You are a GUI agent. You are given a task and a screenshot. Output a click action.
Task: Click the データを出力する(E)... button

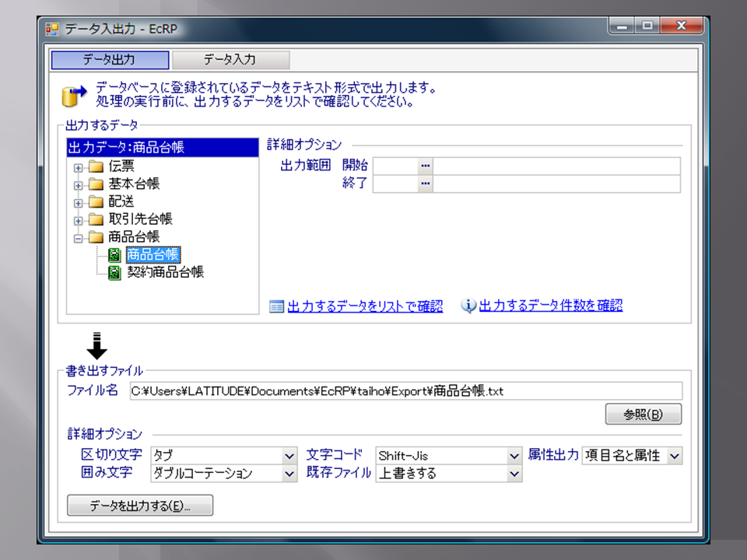click(x=140, y=506)
